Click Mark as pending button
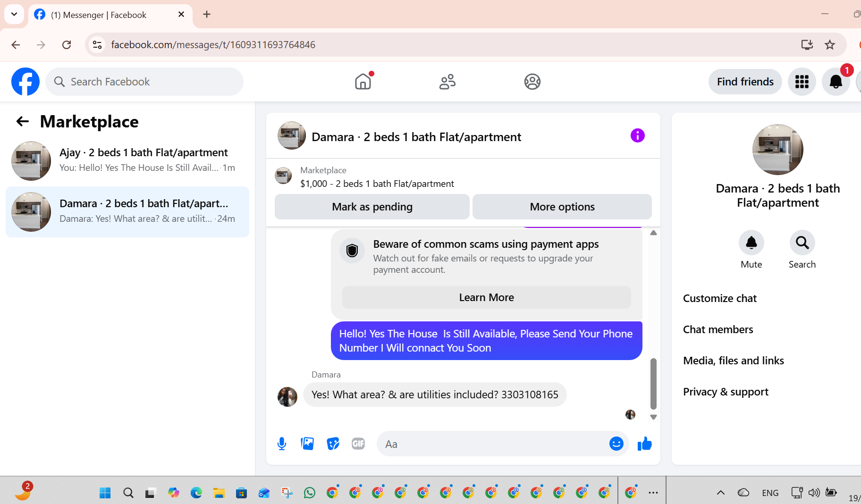Image resolution: width=861 pixels, height=504 pixels. coord(372,207)
